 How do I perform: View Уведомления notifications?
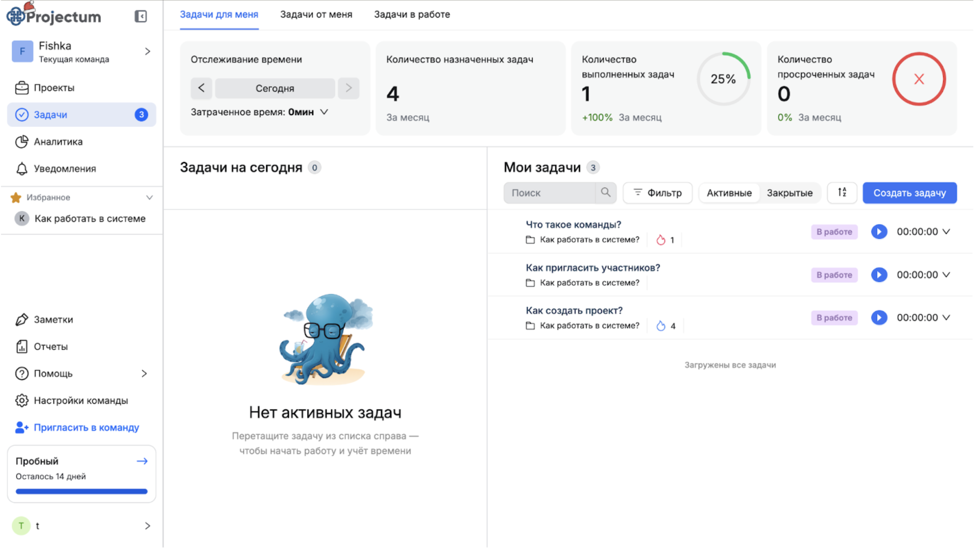(64, 169)
